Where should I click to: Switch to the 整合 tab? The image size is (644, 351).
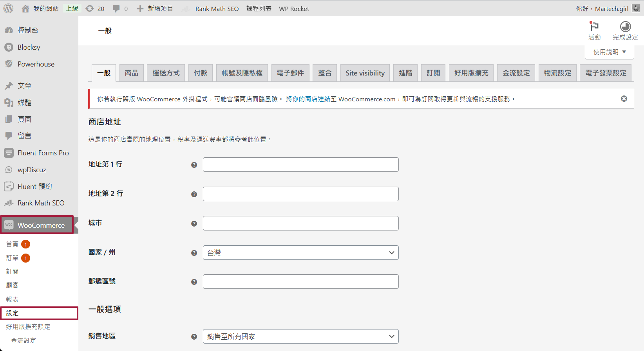(x=325, y=73)
